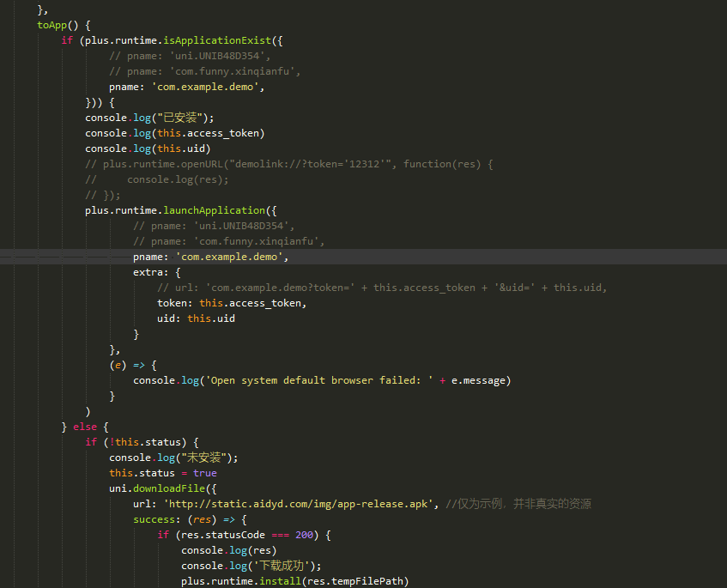Click commented plus.runtime.openURL demolink line
The width and height of the screenshot is (727, 588).
(x=289, y=164)
